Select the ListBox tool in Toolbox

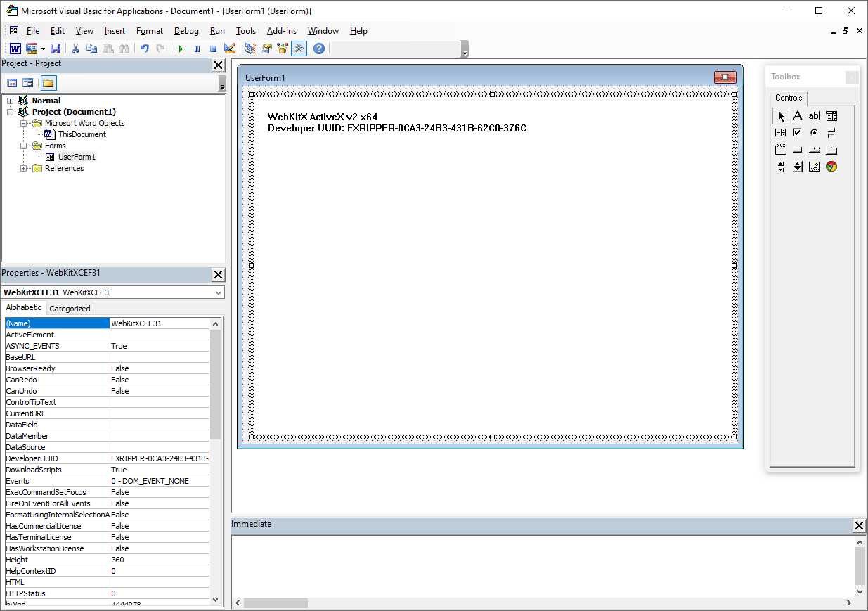pos(781,133)
